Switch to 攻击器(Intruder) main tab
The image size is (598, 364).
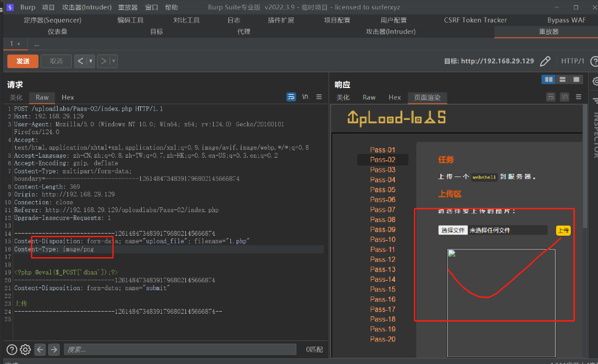pyautogui.click(x=391, y=31)
